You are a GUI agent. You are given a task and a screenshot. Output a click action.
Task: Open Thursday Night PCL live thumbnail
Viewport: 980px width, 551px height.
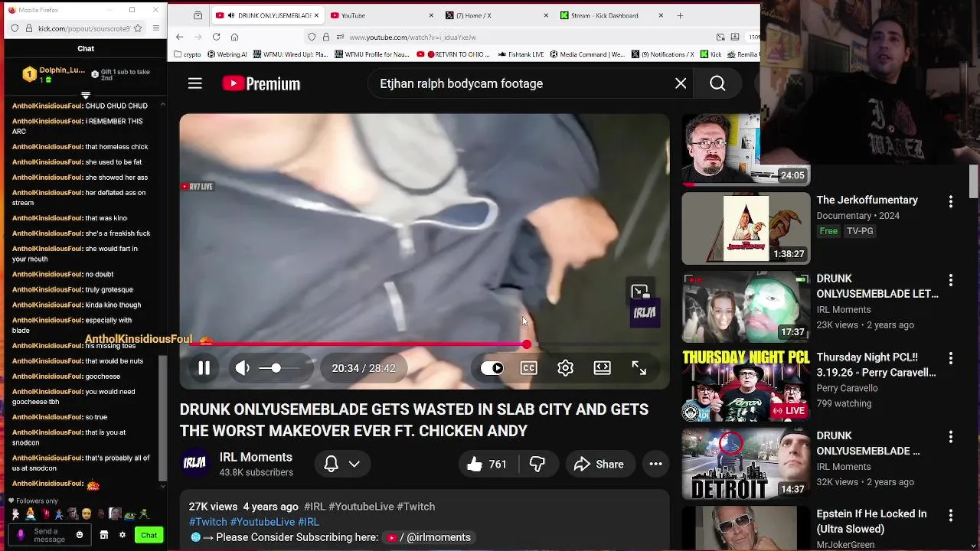tap(746, 385)
